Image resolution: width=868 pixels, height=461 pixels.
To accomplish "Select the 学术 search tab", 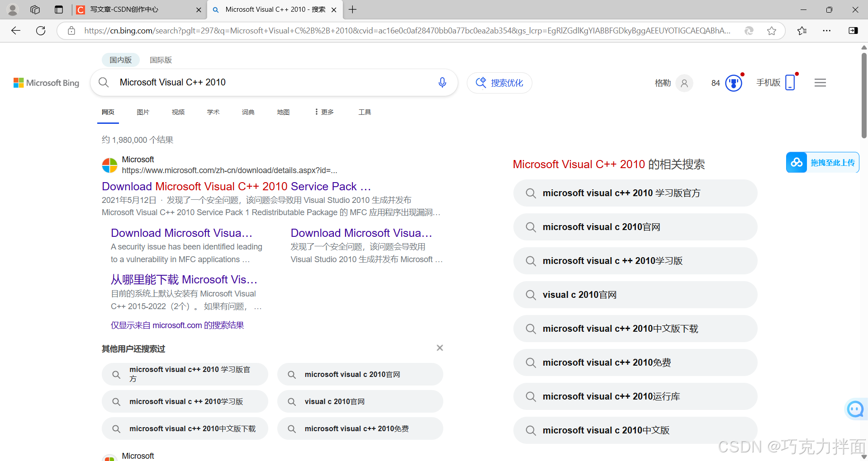I will tap(213, 112).
